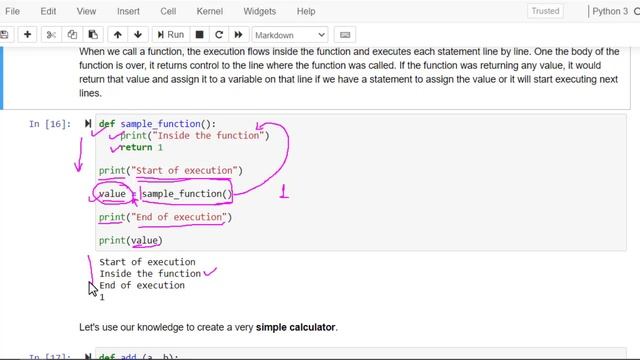Insert a new cell below
The width and height of the screenshot is (640, 360).
pos(27,35)
